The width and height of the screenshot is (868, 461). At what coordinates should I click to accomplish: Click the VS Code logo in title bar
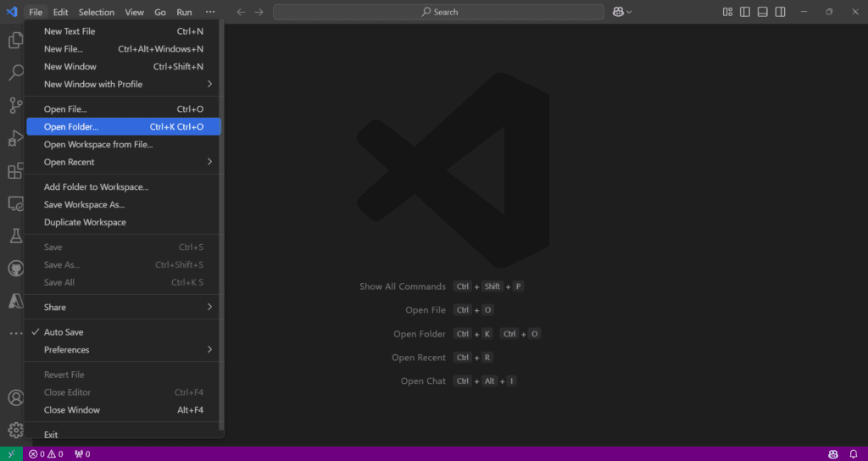coord(12,12)
